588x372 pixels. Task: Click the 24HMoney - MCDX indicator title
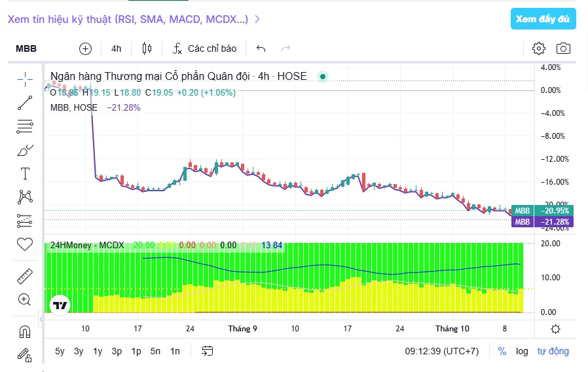tap(87, 245)
